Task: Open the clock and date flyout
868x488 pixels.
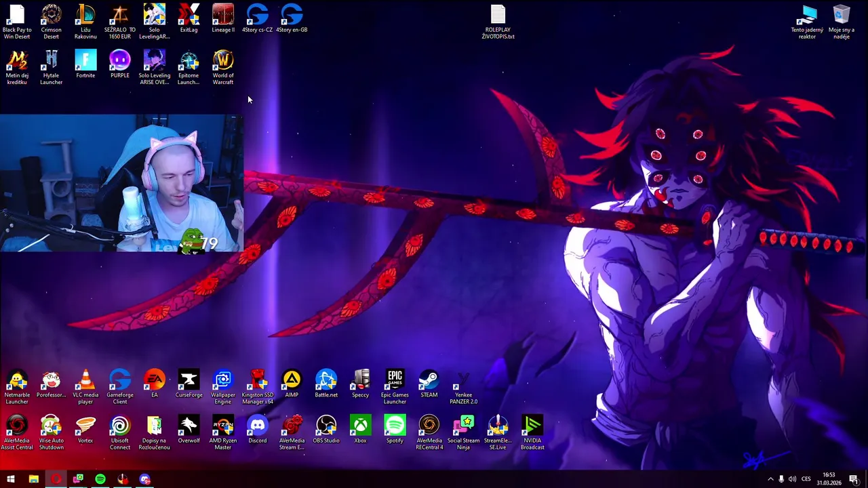Action: click(829, 479)
